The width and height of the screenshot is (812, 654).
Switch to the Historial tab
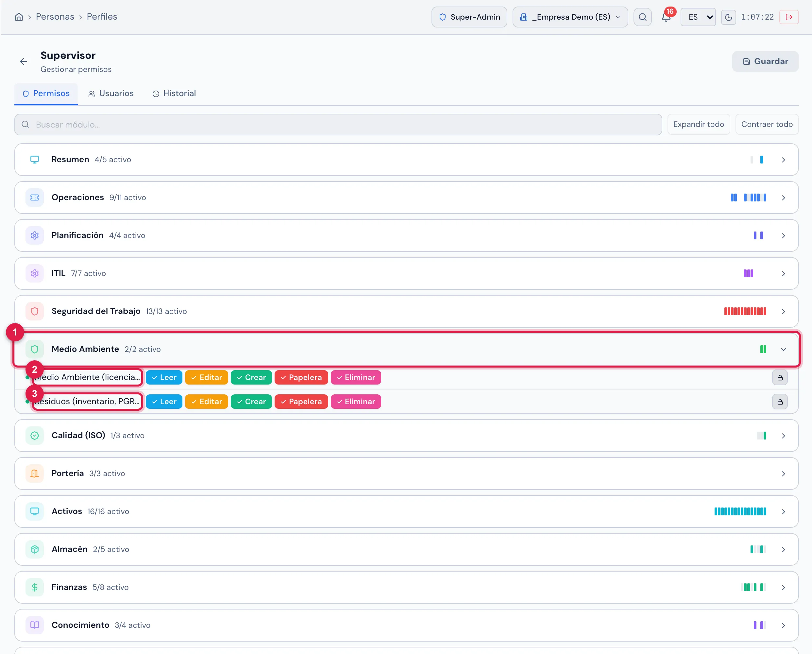pyautogui.click(x=174, y=94)
